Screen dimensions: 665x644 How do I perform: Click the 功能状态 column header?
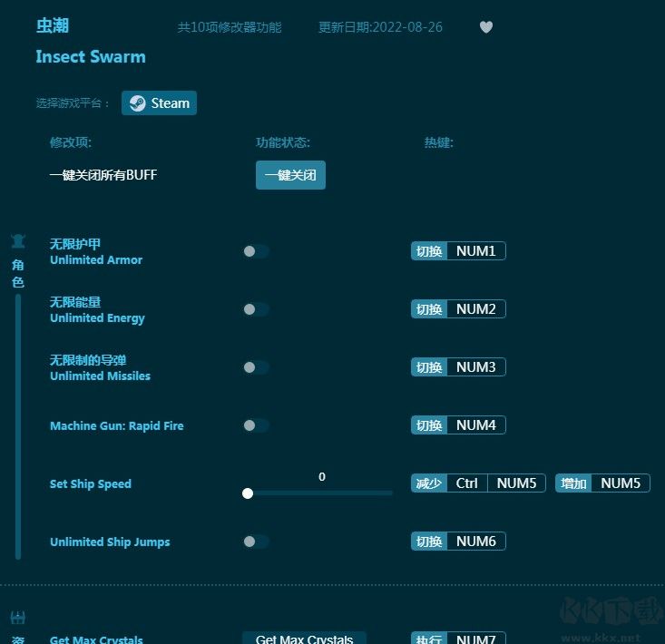[283, 142]
